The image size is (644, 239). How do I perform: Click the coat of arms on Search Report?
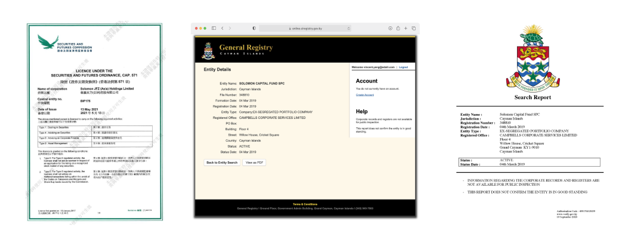(532, 58)
